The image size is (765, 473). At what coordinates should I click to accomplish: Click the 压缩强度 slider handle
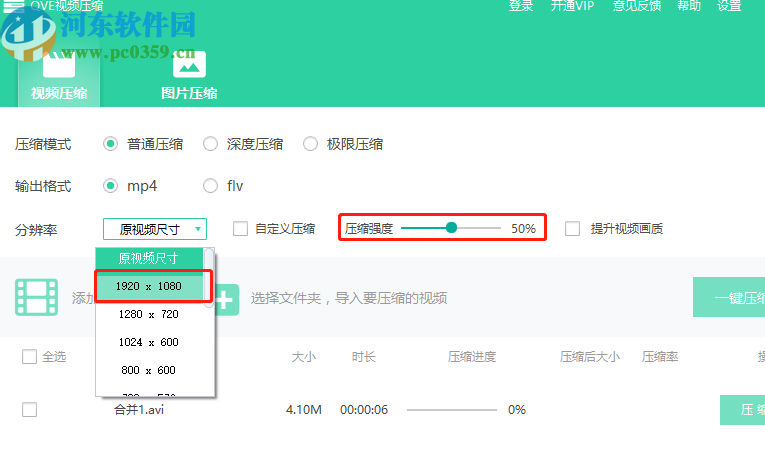[452, 228]
